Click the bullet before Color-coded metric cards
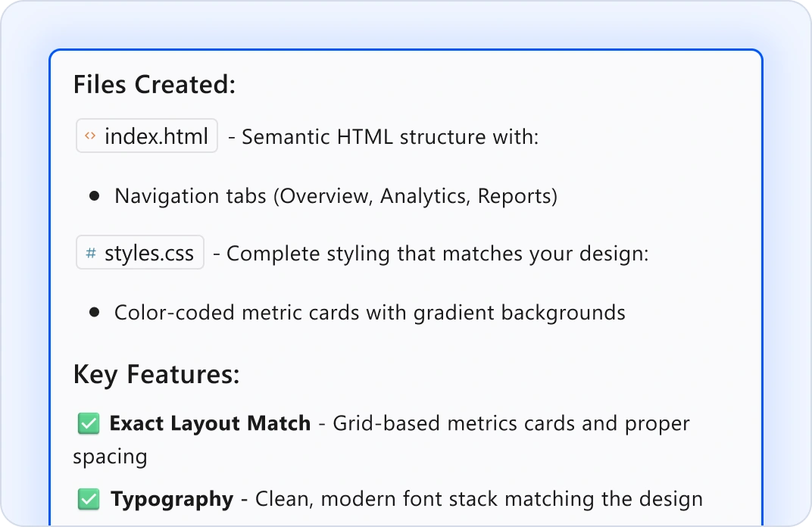 pos(94,312)
